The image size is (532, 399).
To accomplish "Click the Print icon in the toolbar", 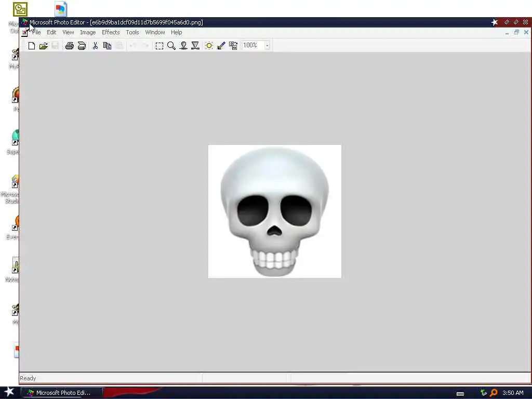I will (70, 46).
